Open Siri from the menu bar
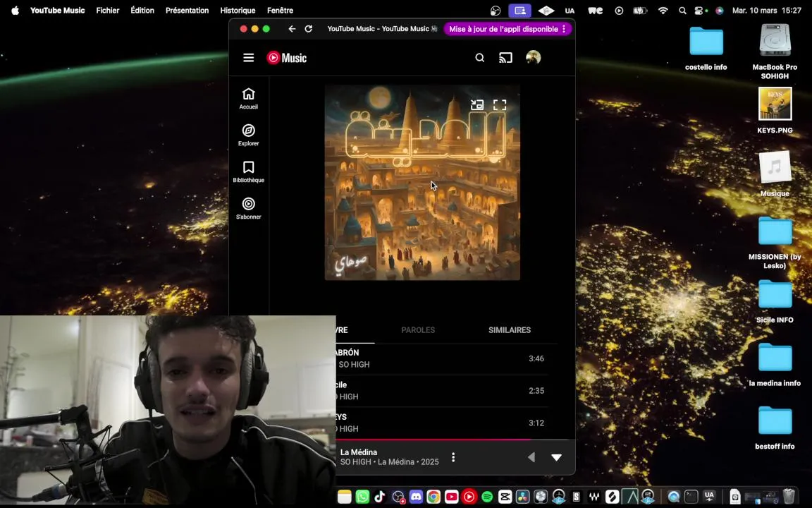Image resolution: width=812 pixels, height=508 pixels. point(719,11)
